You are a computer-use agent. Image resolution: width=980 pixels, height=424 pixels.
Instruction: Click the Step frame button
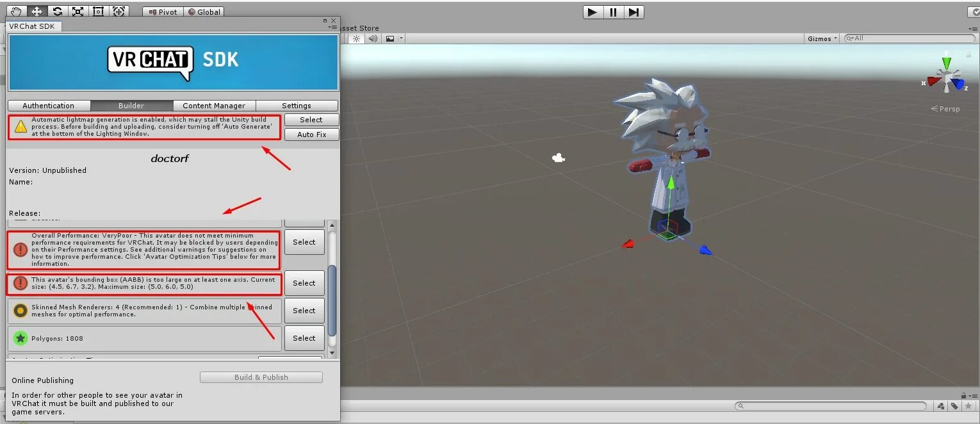tap(633, 12)
